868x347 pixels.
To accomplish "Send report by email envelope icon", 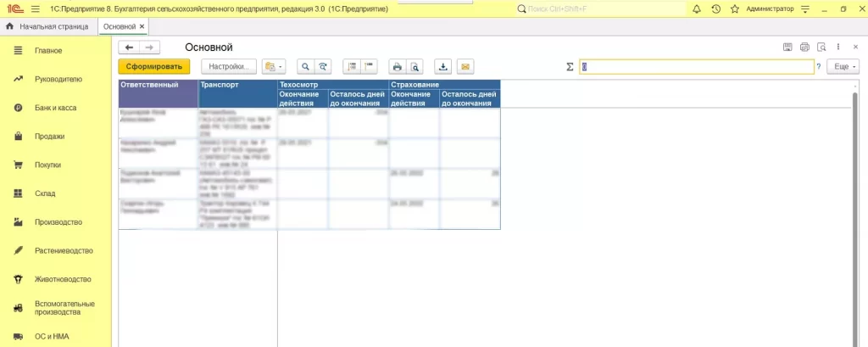I will pos(465,66).
